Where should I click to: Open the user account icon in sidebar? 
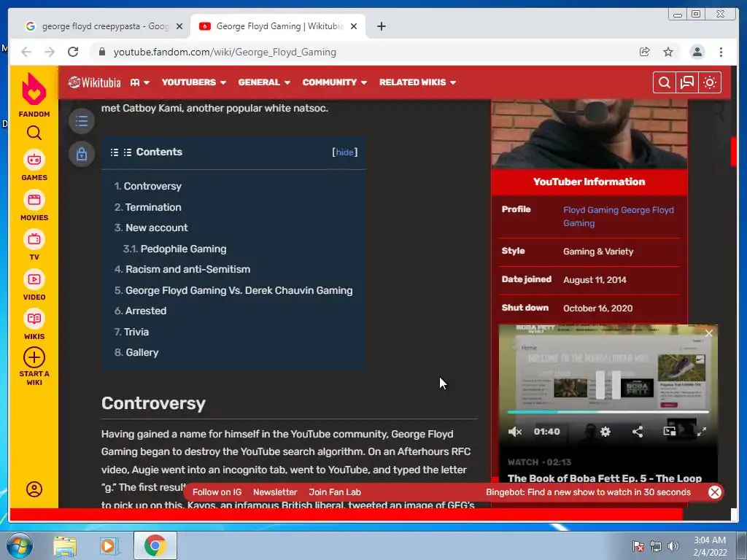(34, 489)
